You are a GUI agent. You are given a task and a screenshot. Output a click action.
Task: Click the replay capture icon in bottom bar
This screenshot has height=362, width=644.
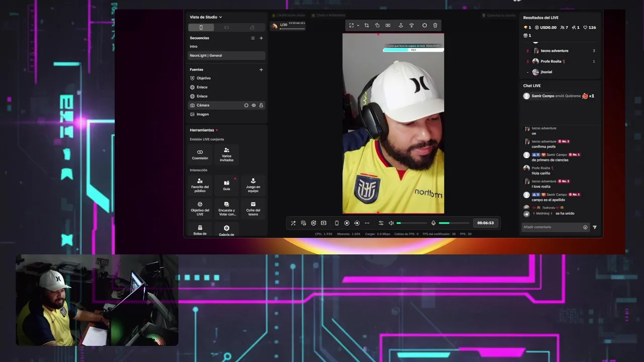[357, 223]
